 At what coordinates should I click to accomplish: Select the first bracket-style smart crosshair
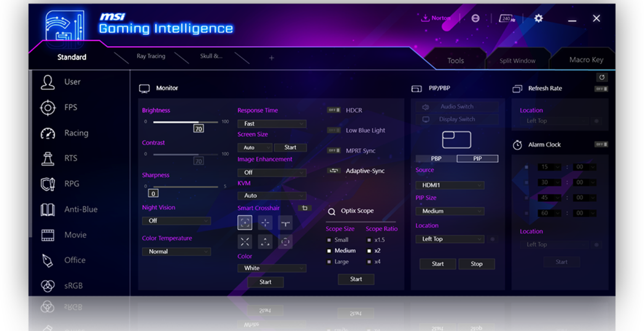coord(245,223)
